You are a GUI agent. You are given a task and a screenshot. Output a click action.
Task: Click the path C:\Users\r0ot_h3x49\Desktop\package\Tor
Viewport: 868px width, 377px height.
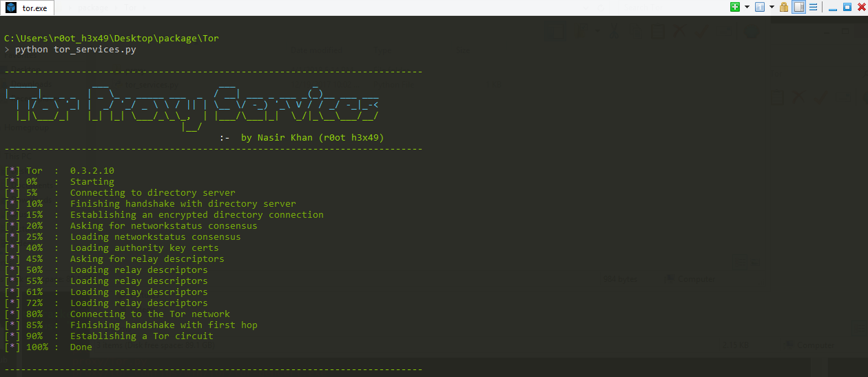pos(112,39)
